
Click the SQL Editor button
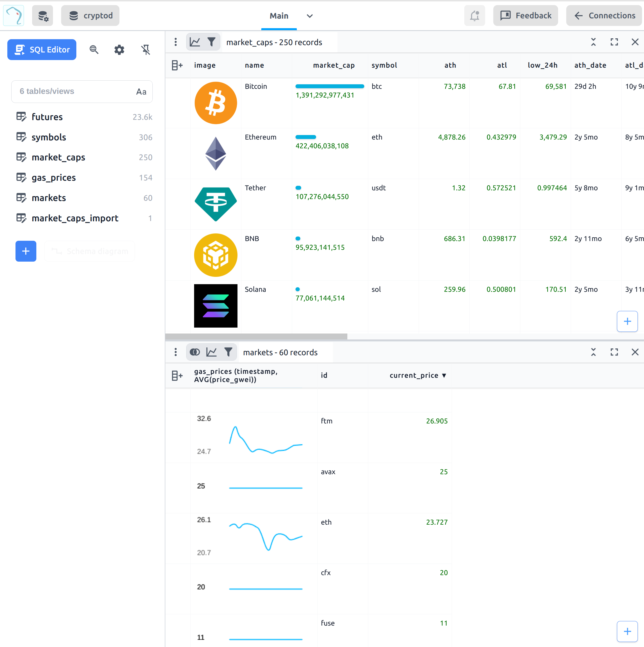(x=42, y=50)
